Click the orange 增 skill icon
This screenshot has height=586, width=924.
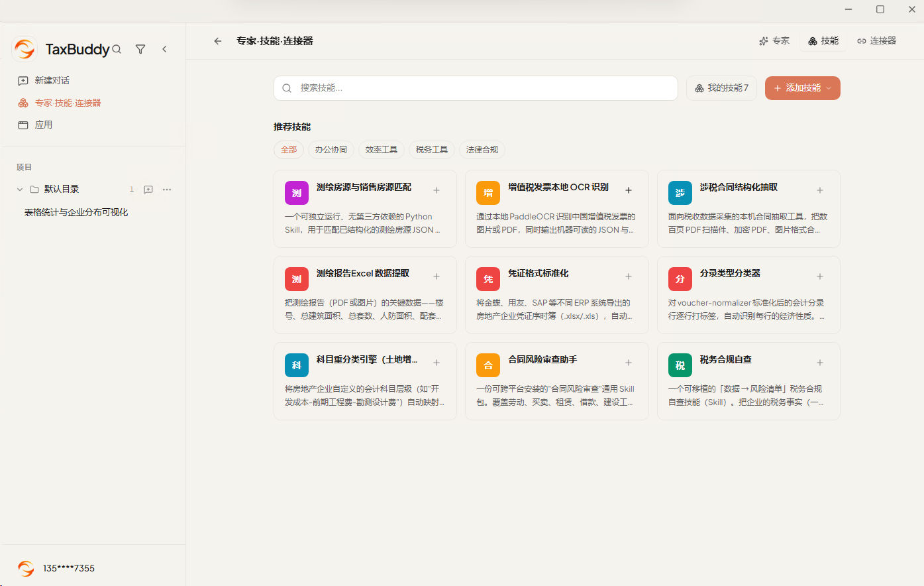click(488, 193)
